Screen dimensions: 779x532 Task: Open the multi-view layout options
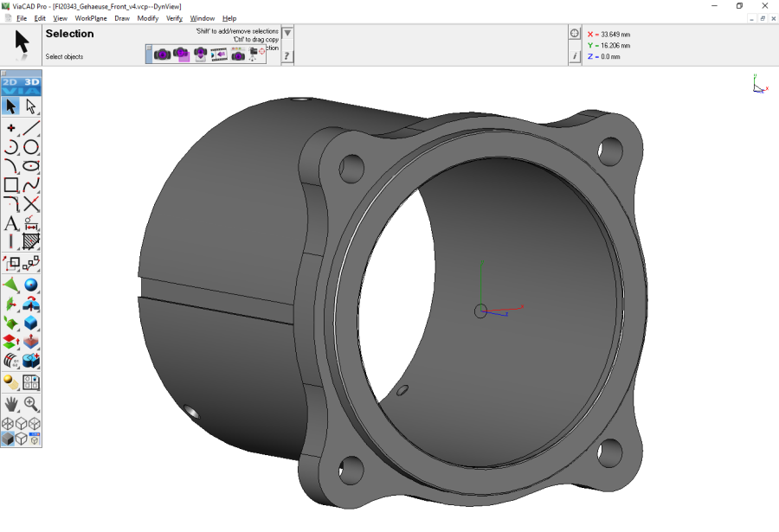tap(31, 383)
